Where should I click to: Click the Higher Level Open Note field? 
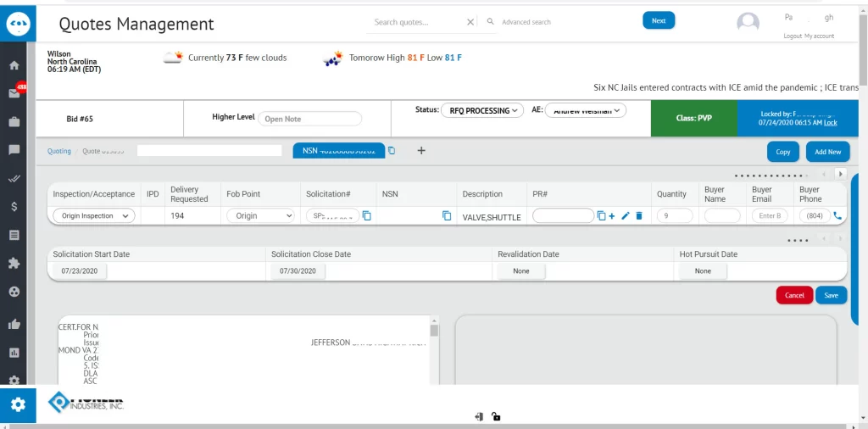coord(309,119)
